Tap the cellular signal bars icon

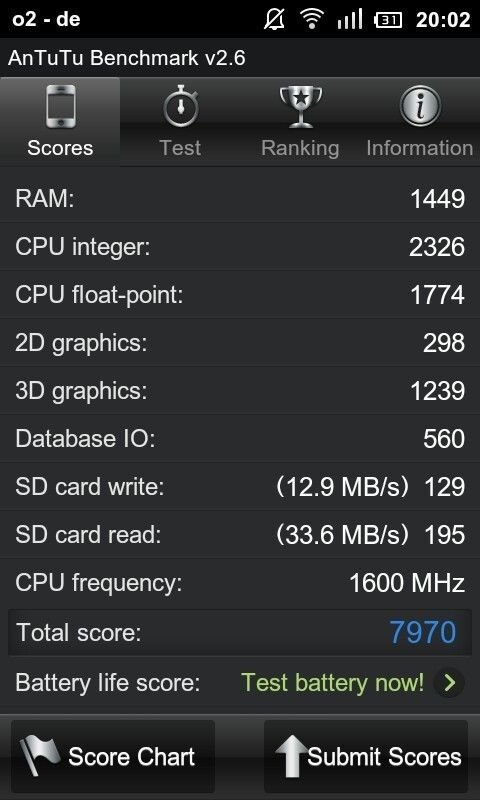click(x=349, y=19)
